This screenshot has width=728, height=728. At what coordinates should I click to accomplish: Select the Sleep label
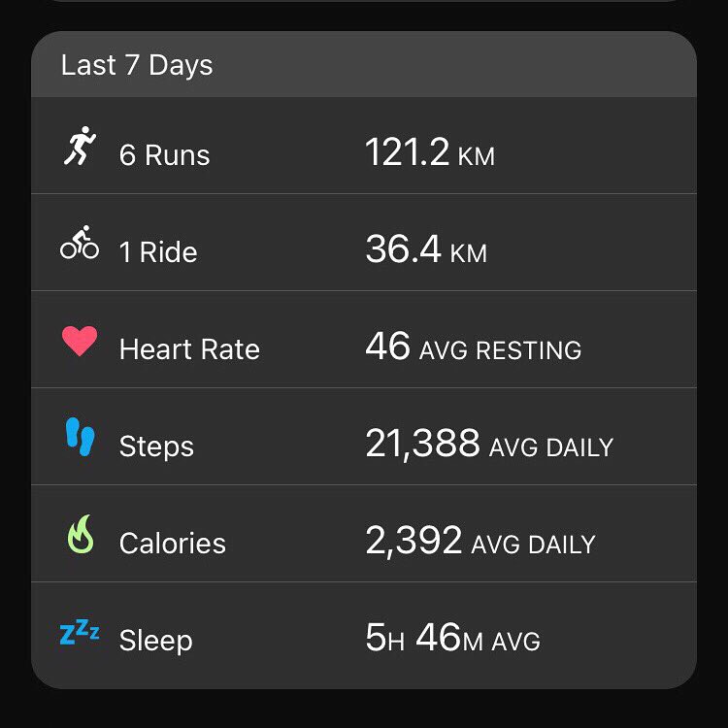155,642
